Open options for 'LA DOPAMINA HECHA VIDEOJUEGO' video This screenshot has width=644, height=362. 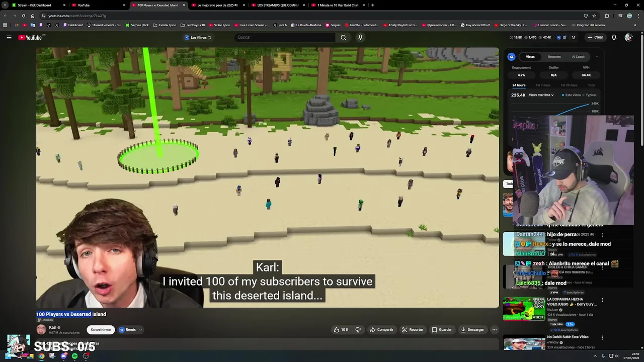(602, 300)
